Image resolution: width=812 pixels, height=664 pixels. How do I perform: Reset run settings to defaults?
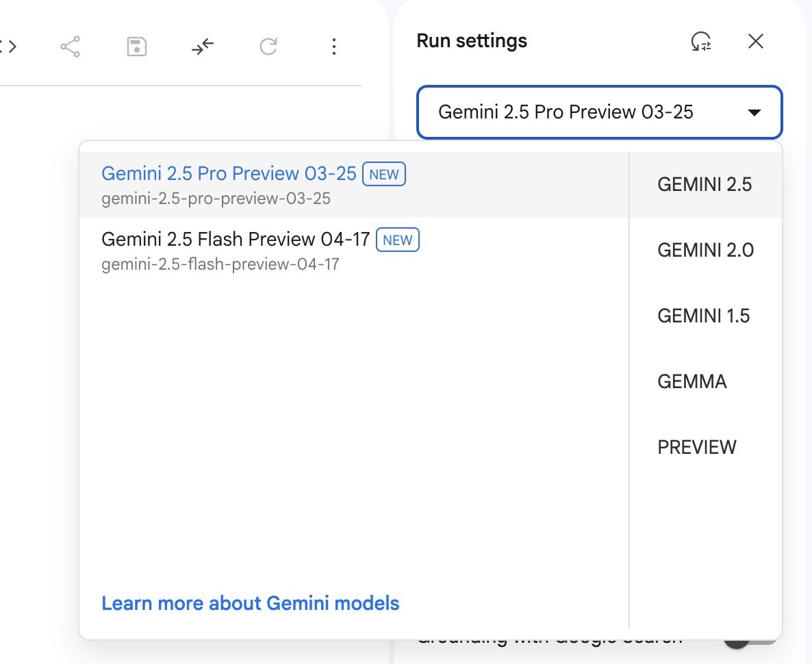701,42
